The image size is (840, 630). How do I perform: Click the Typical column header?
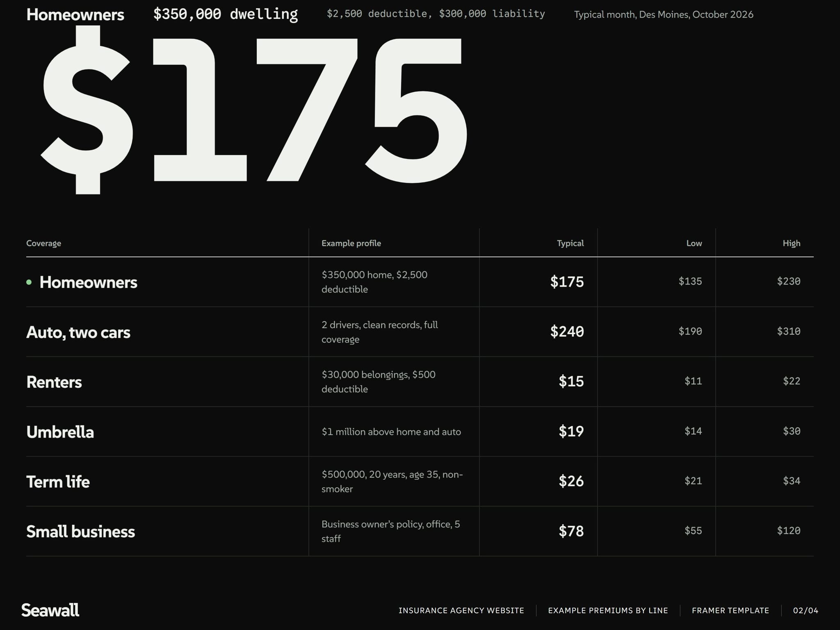click(x=570, y=243)
